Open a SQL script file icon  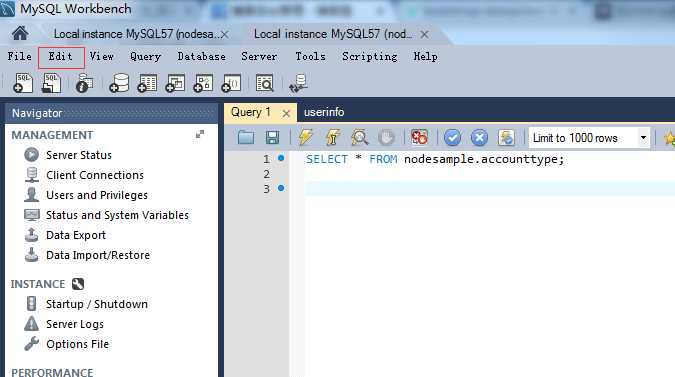51,83
